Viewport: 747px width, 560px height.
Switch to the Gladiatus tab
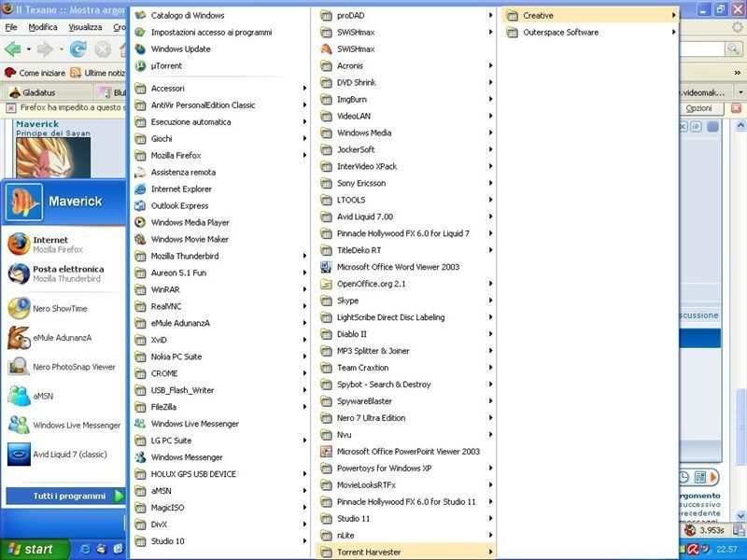click(x=47, y=92)
